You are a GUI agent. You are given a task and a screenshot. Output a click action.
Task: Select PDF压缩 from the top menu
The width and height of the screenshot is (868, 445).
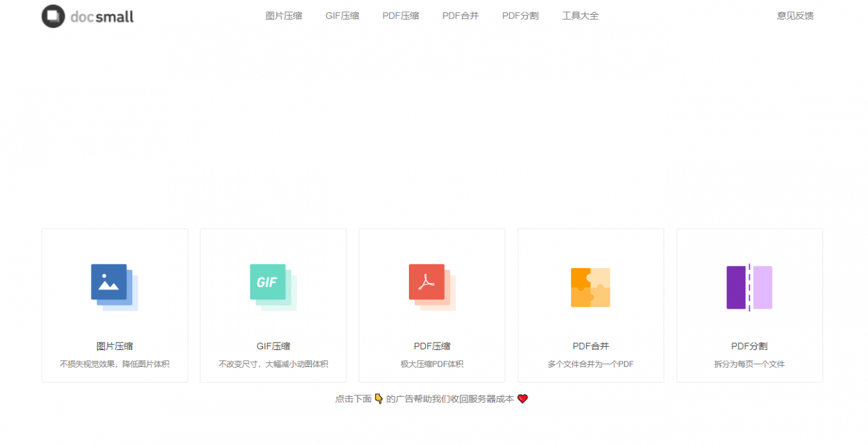(x=400, y=16)
